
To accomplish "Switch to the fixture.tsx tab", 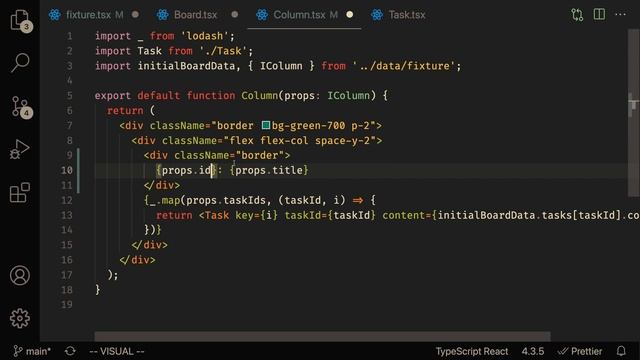I will tap(88, 15).
